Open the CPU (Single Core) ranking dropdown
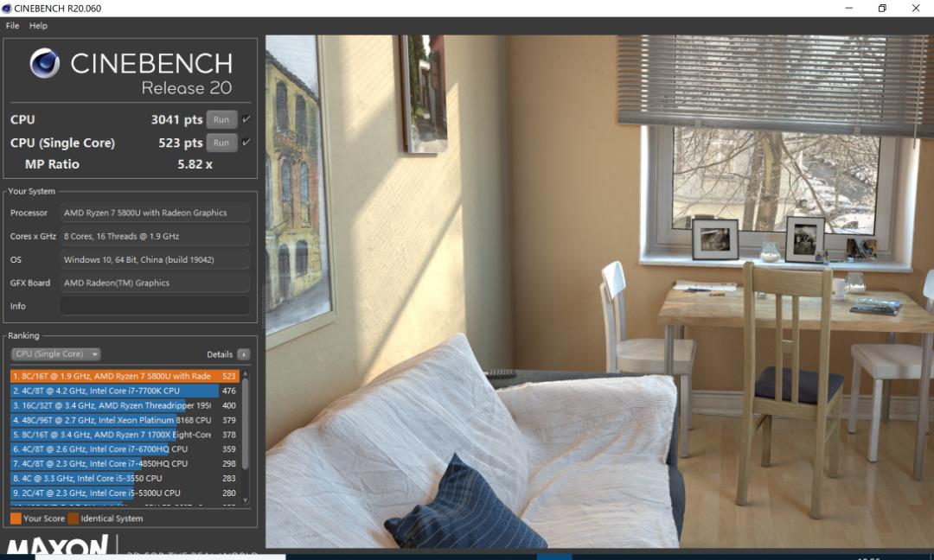The image size is (934, 560). coord(56,354)
